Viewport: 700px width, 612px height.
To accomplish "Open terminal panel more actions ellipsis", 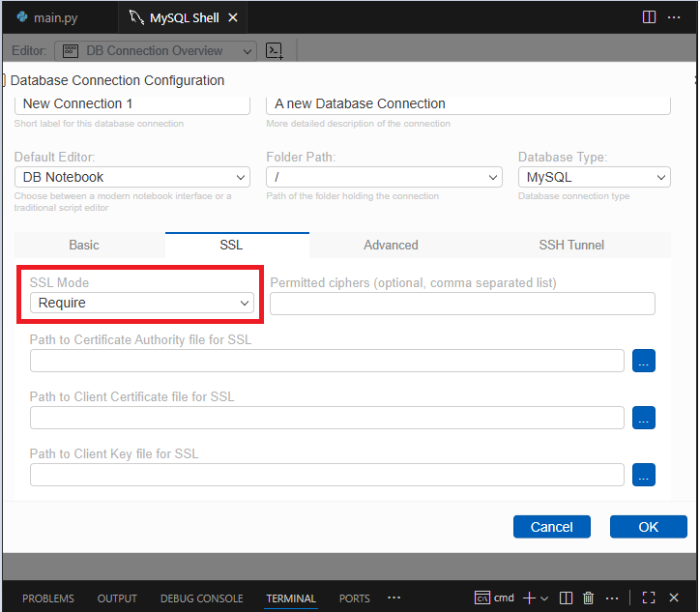I will click(612, 597).
